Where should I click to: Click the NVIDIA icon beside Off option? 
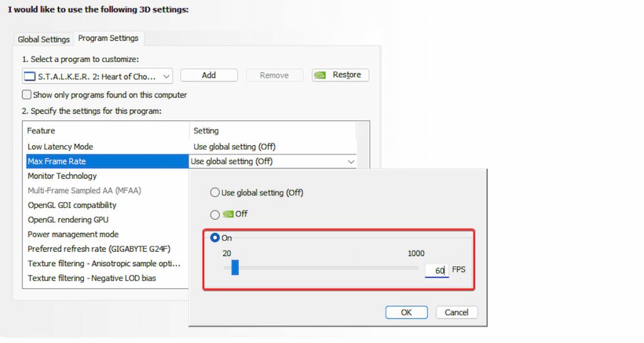tap(227, 215)
